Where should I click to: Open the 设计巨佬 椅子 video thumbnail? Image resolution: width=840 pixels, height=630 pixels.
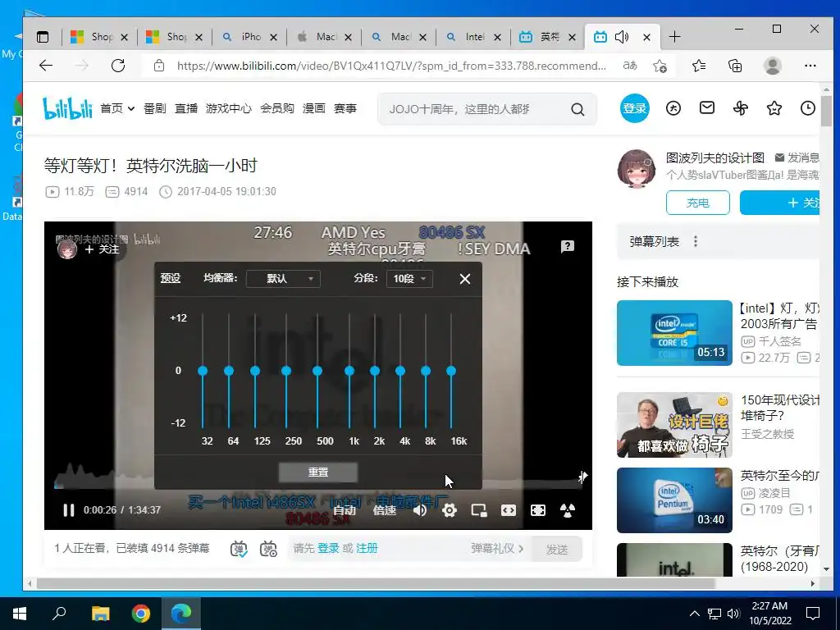click(674, 425)
